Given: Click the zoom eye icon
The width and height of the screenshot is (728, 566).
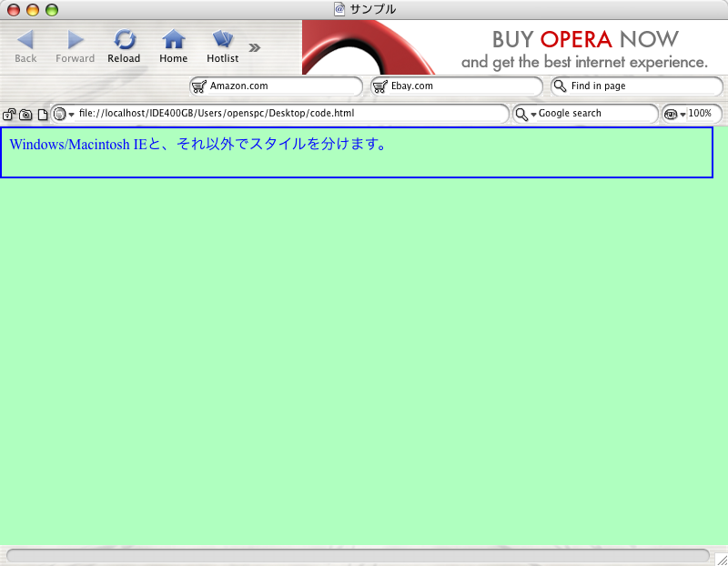Looking at the screenshot, I should coord(671,115).
